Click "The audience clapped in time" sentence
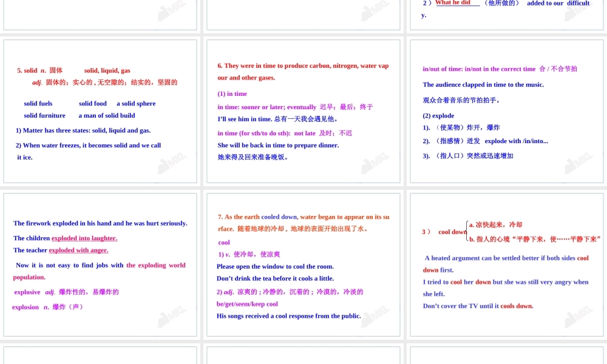The image size is (607, 364). point(483,85)
